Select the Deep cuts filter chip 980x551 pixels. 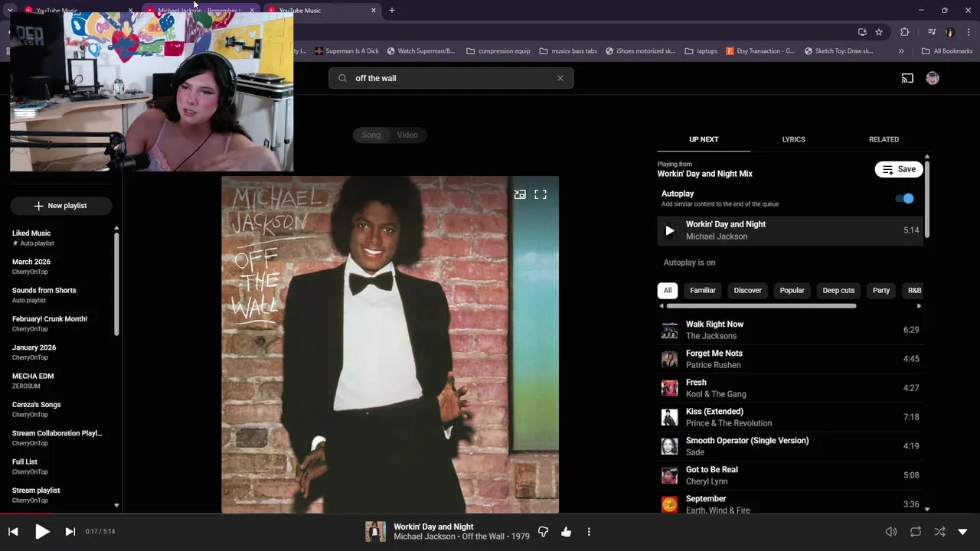(x=838, y=291)
